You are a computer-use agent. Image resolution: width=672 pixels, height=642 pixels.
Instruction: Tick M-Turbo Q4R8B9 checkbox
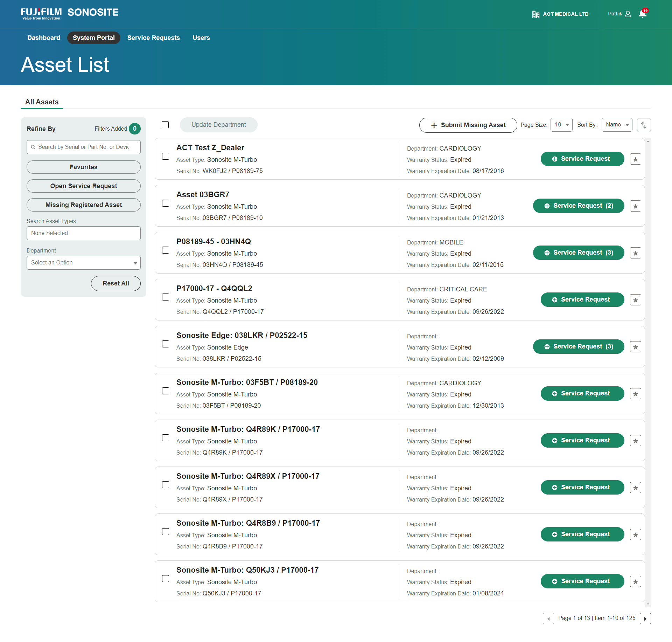click(x=166, y=532)
